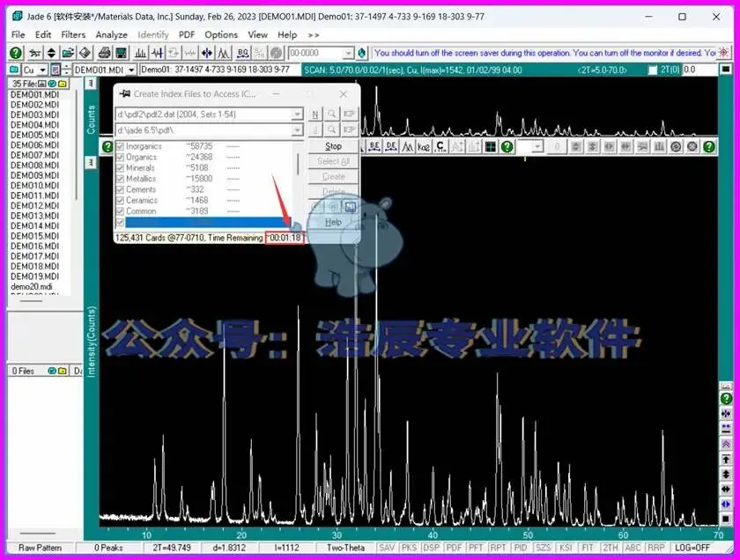This screenshot has width=740, height=560.
Task: Click the print pattern icon
Action: [x=104, y=53]
